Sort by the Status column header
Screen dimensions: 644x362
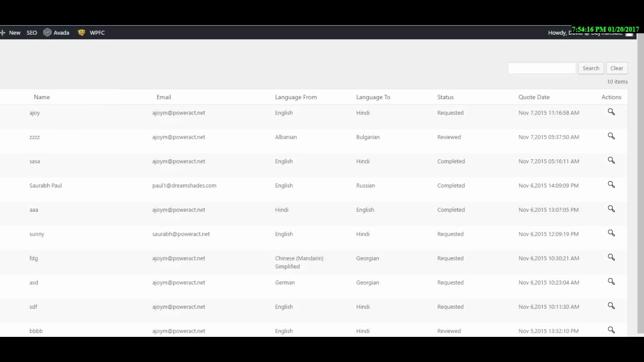coord(445,97)
